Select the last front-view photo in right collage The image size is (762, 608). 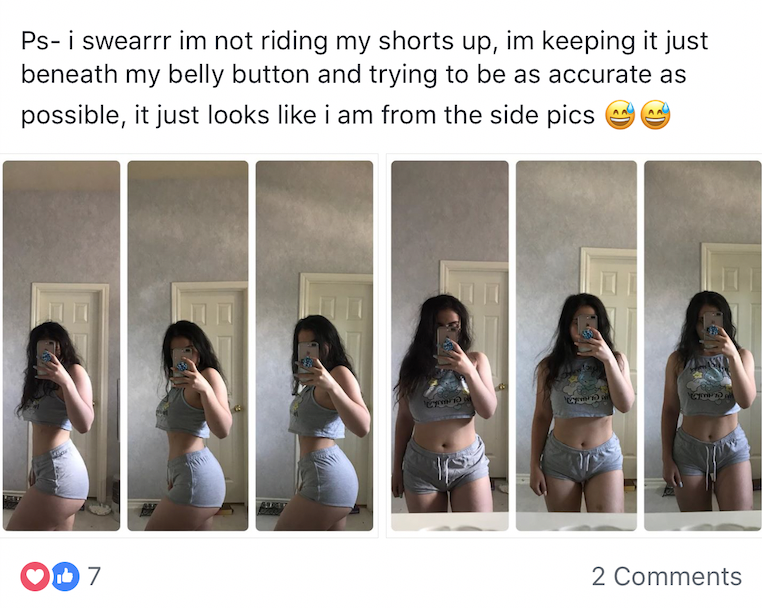pyautogui.click(x=702, y=345)
